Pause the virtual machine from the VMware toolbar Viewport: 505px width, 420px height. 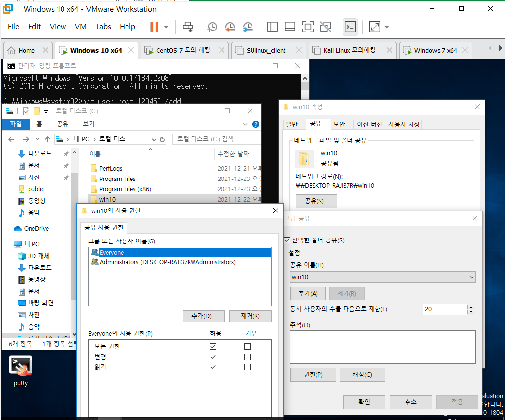154,27
